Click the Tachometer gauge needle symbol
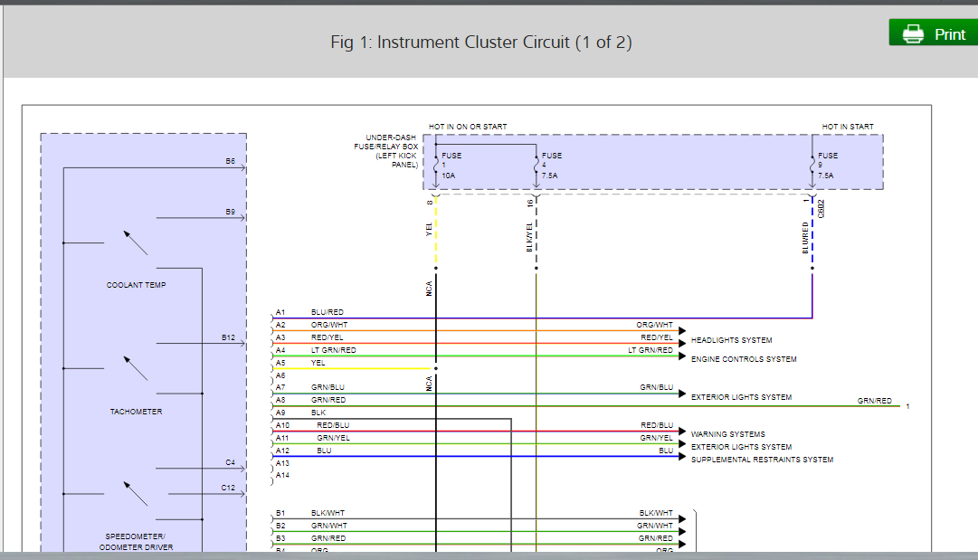Image resolution: width=978 pixels, height=560 pixels. (136, 368)
